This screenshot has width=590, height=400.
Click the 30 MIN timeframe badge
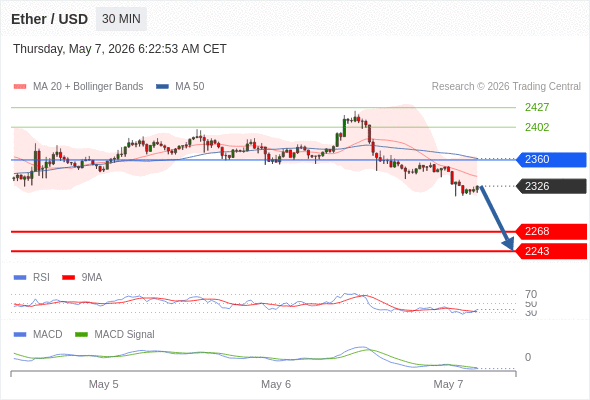[x=121, y=19]
